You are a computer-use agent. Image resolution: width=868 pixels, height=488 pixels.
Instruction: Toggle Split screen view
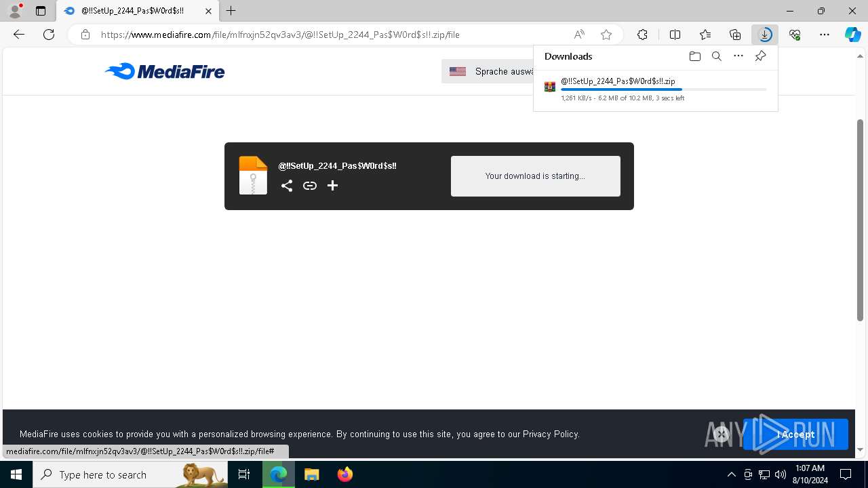(x=675, y=35)
